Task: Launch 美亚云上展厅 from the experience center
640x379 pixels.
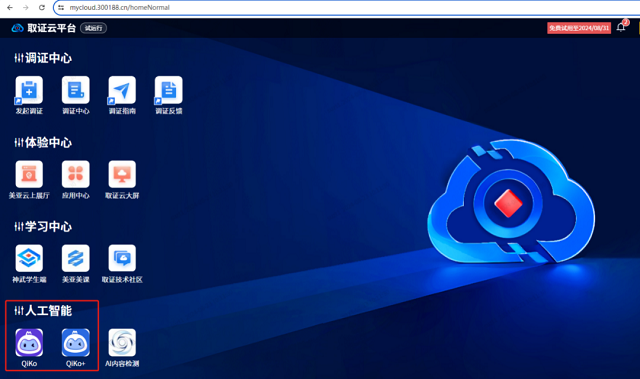Action: [29, 174]
